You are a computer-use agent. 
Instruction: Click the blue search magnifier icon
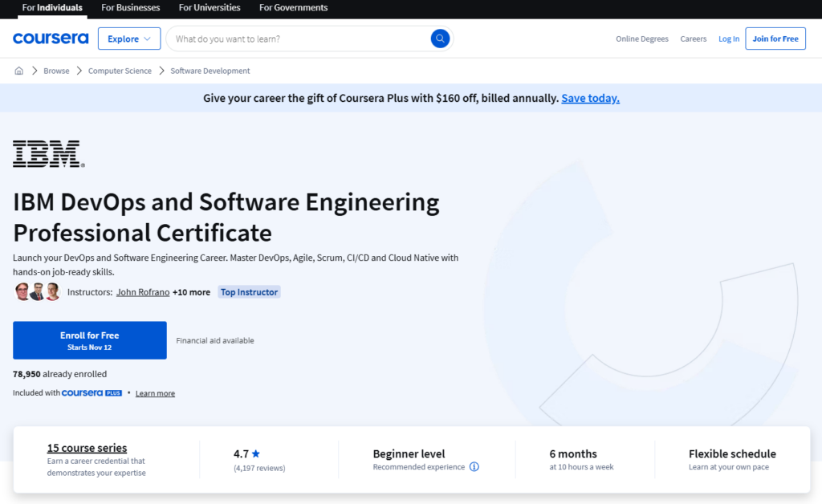pos(440,39)
